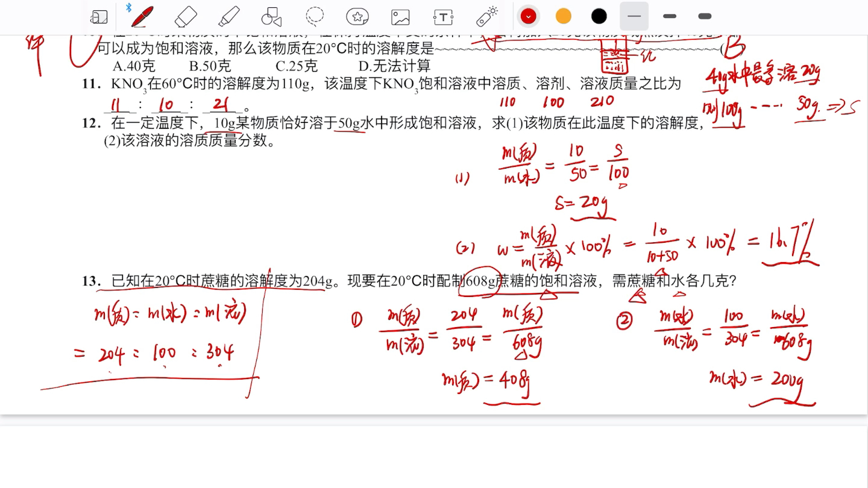
Task: Click question number 12 text
Action: tap(91, 123)
